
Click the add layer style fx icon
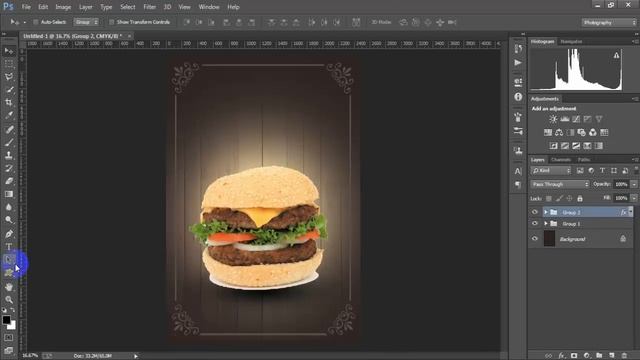coord(561,356)
